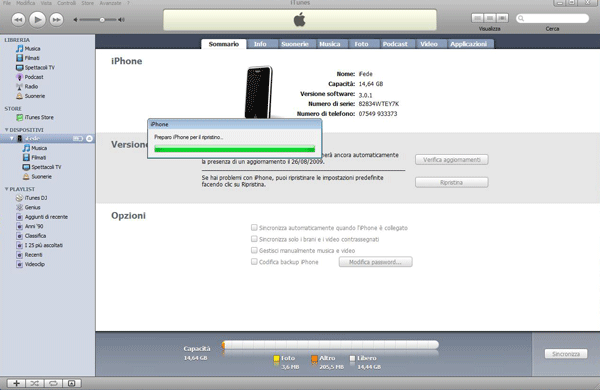Open Musica in the Libreria section

[28, 49]
